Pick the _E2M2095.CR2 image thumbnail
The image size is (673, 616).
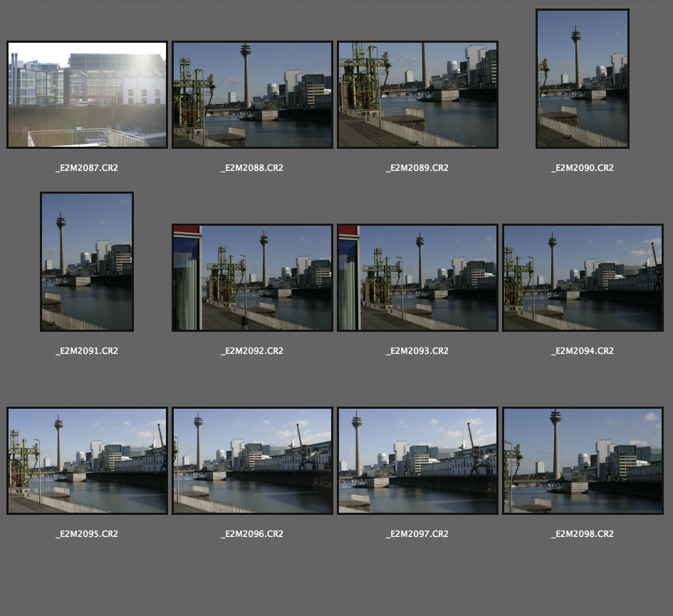point(87,461)
